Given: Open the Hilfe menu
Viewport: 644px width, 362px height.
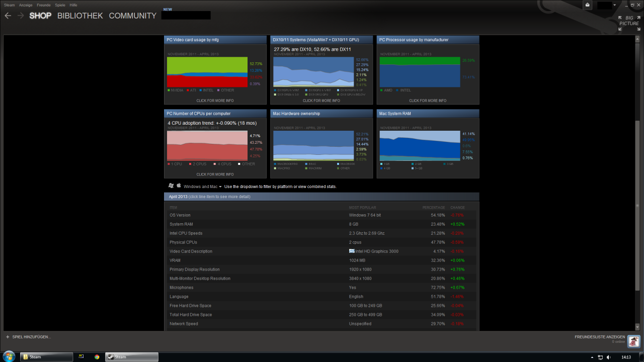Looking at the screenshot, I should (73, 5).
